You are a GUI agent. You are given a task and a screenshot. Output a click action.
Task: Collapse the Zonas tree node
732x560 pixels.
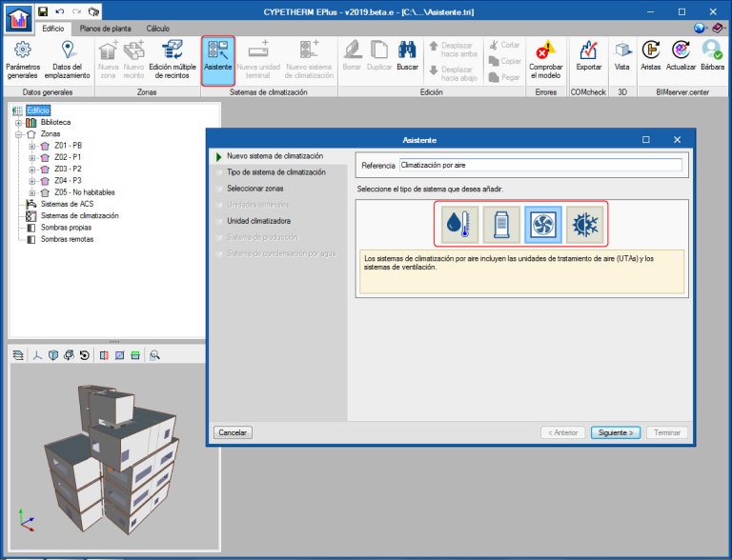click(x=18, y=134)
